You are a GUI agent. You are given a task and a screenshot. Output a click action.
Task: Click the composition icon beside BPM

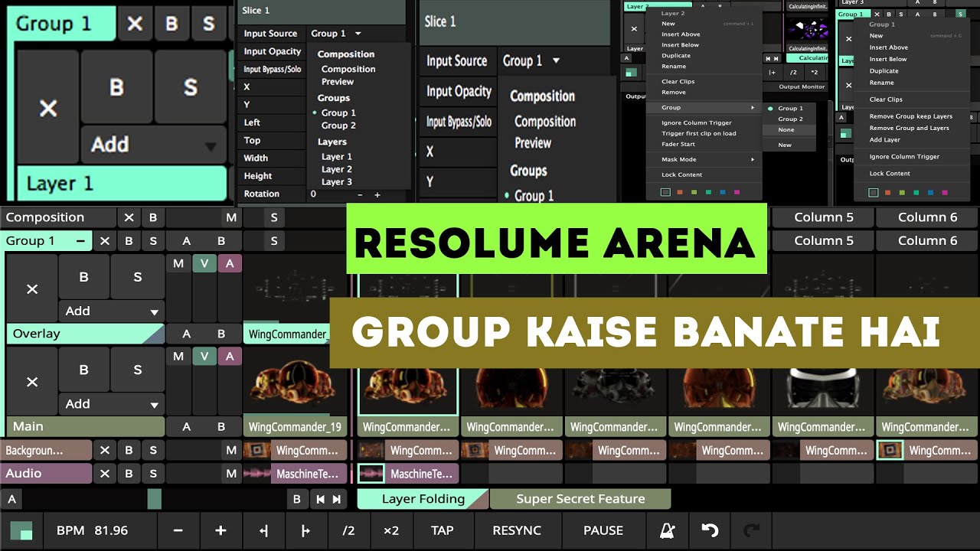[21, 530]
